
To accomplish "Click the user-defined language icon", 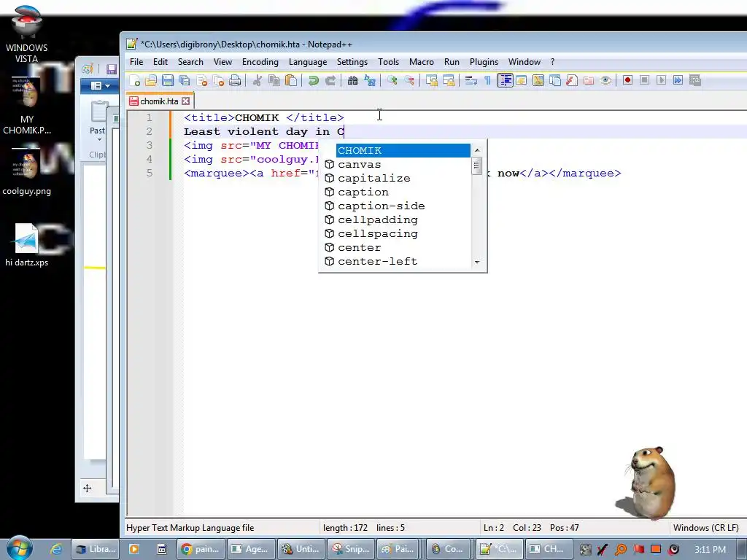I will 521,80.
